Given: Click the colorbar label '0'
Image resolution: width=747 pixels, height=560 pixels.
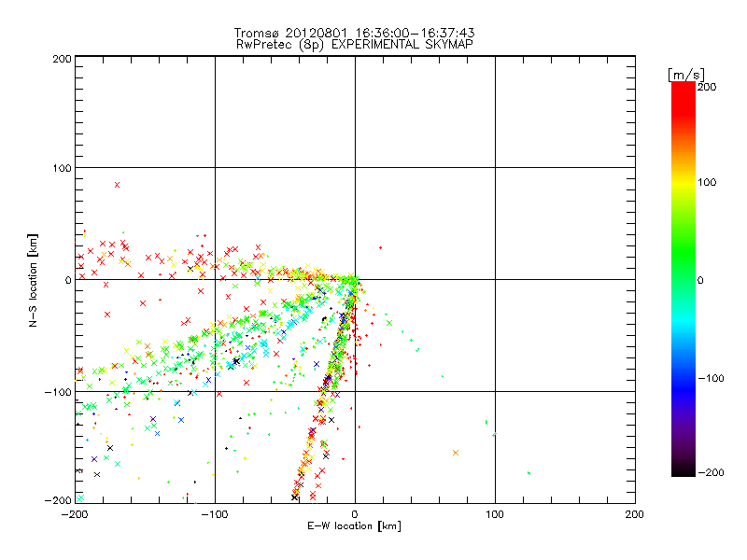Looking at the screenshot, I should [x=700, y=280].
